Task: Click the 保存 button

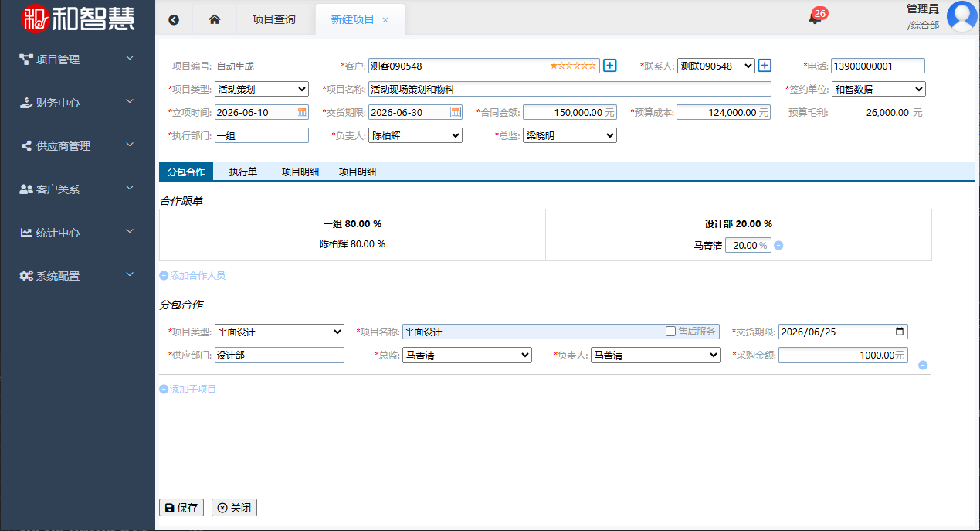Action: point(181,508)
